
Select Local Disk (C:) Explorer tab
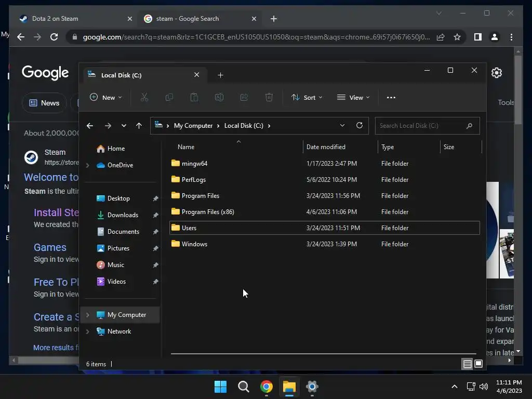[x=145, y=75]
